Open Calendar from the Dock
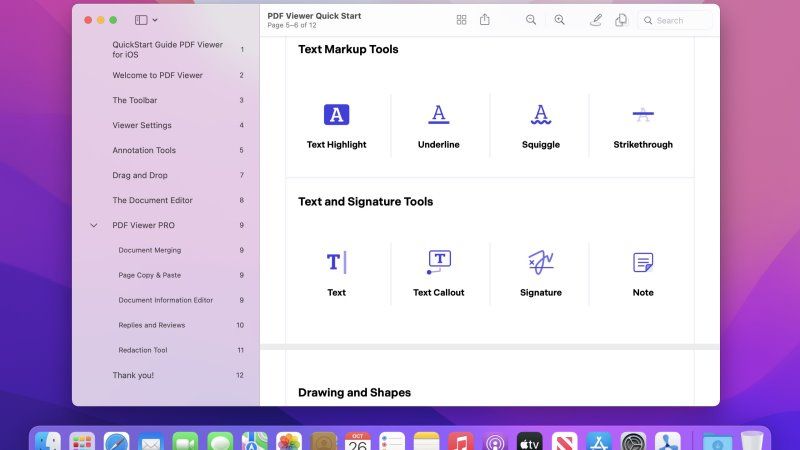 click(x=358, y=442)
